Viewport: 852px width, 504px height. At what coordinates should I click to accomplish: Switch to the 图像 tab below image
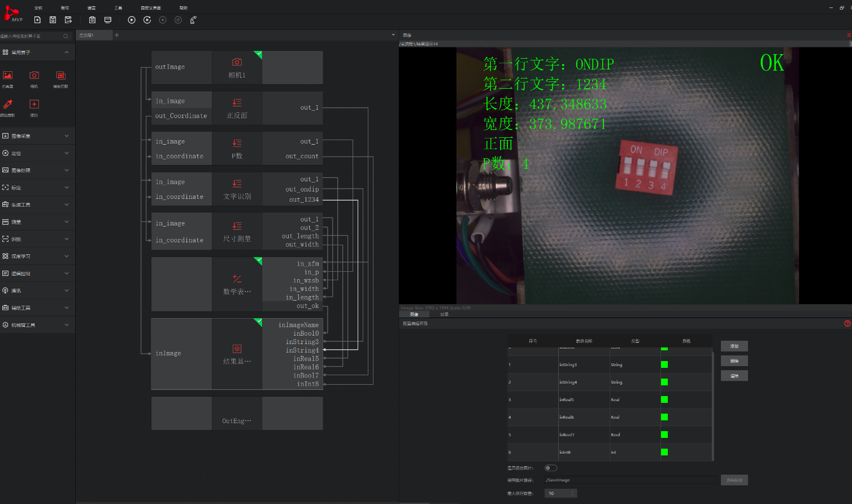[414, 314]
